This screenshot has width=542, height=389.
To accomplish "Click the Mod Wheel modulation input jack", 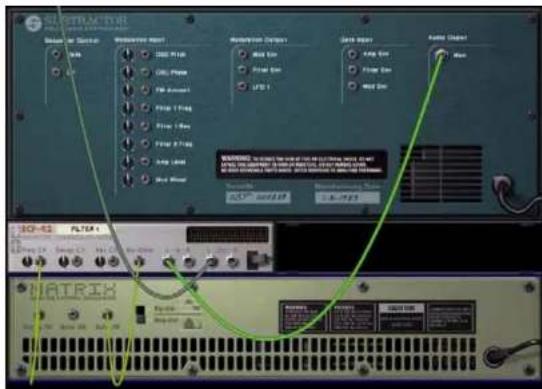I will pos(145,179).
